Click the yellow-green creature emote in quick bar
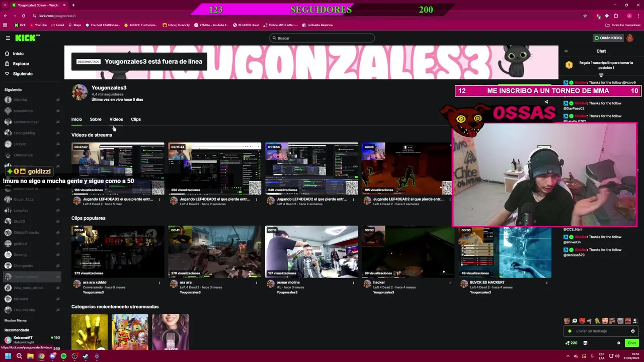Image resolution: width=644 pixels, height=362 pixels. (x=597, y=321)
